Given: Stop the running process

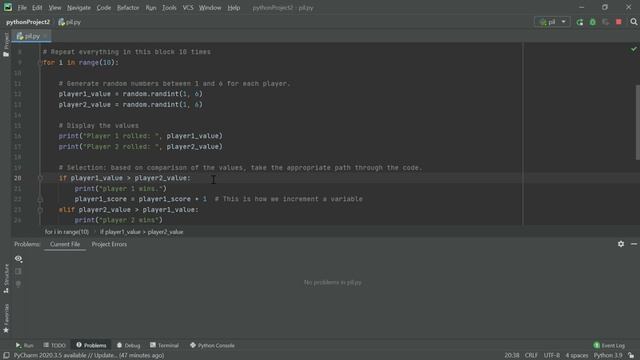Looking at the screenshot, I should pos(619,22).
